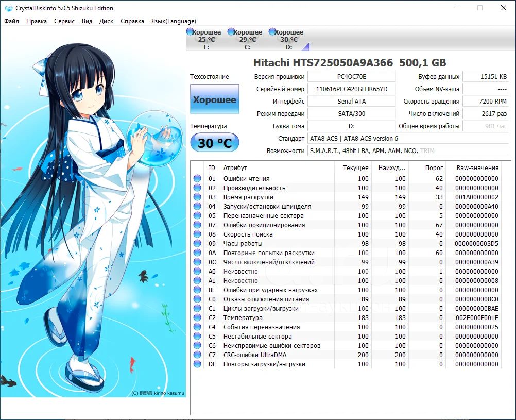Minimize the CrystalDiskInfo window
The width and height of the screenshot is (516, 420).
point(457,8)
